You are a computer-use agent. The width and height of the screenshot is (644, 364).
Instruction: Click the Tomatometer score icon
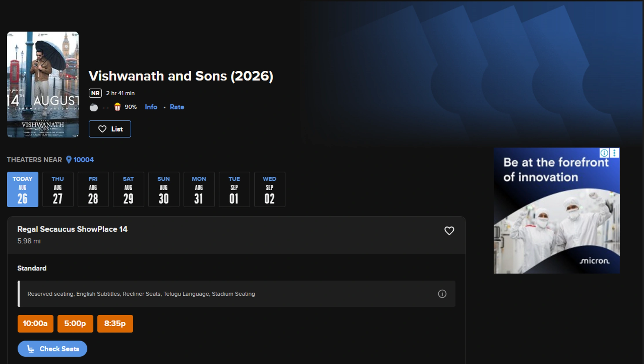[x=94, y=107]
